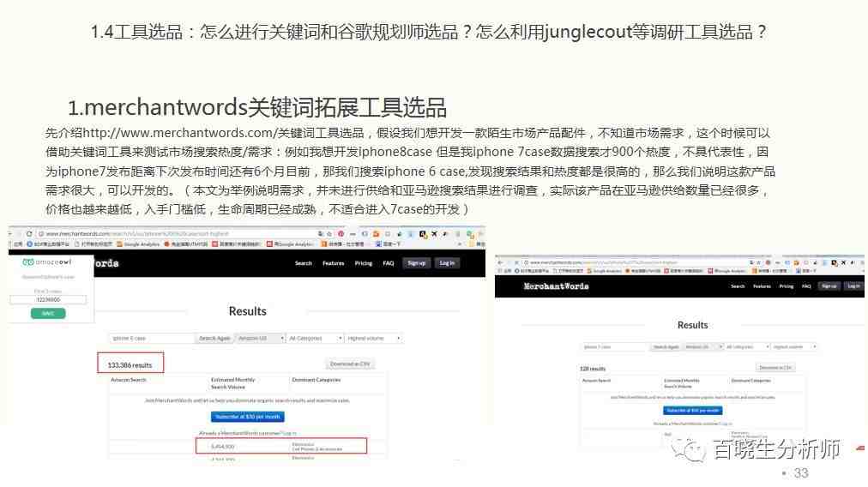Click the translate icon in left address bar
This screenshot has height=487, width=868.
[321, 234]
